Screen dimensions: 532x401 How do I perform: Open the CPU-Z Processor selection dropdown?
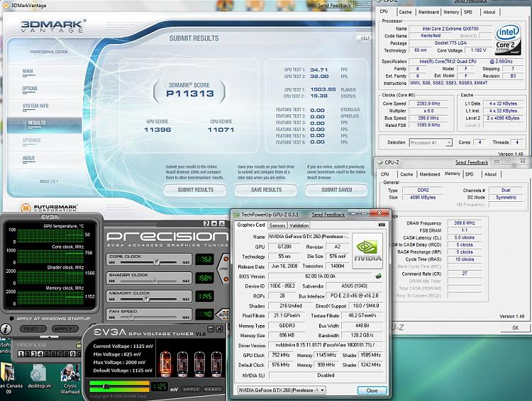point(431,142)
